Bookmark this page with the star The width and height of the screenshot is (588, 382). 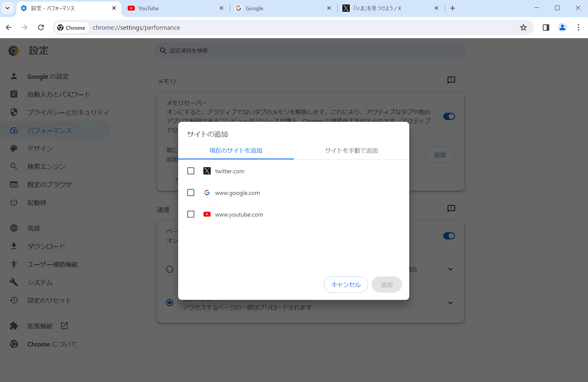pyautogui.click(x=523, y=28)
